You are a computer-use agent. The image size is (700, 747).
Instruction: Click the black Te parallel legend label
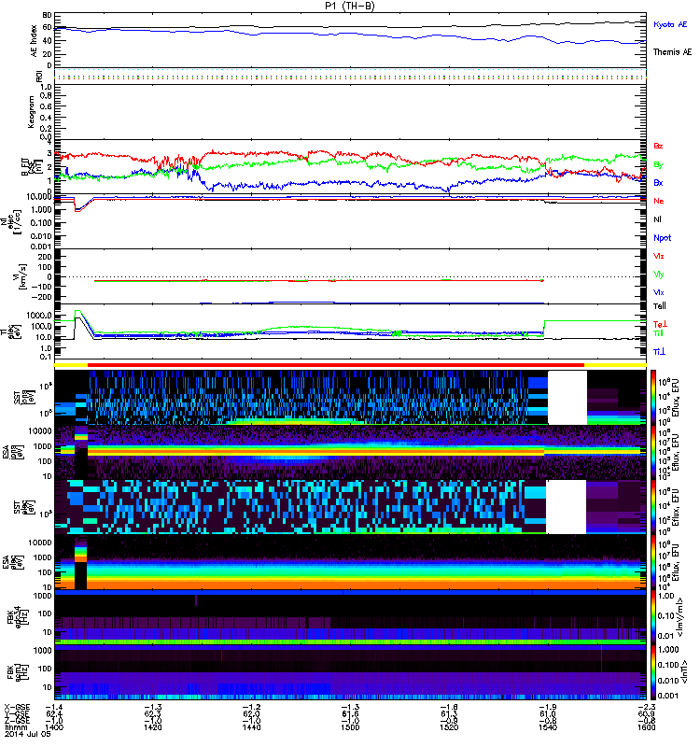click(x=660, y=306)
